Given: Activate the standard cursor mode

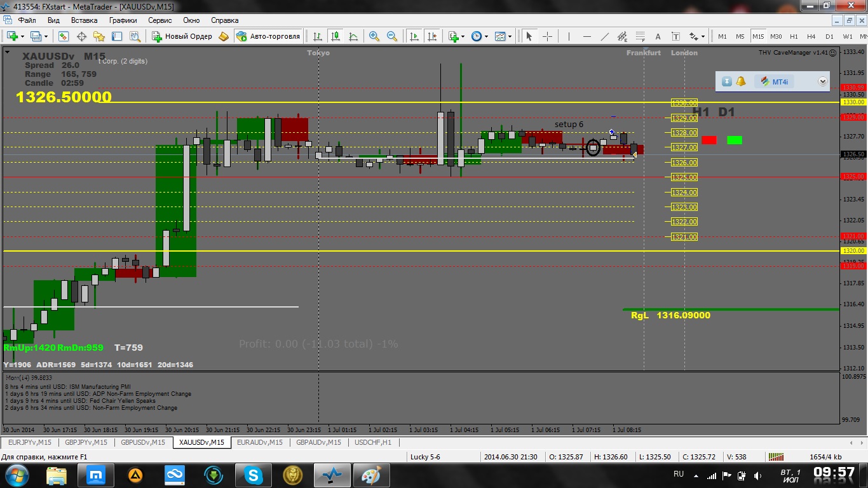Looking at the screenshot, I should (529, 36).
